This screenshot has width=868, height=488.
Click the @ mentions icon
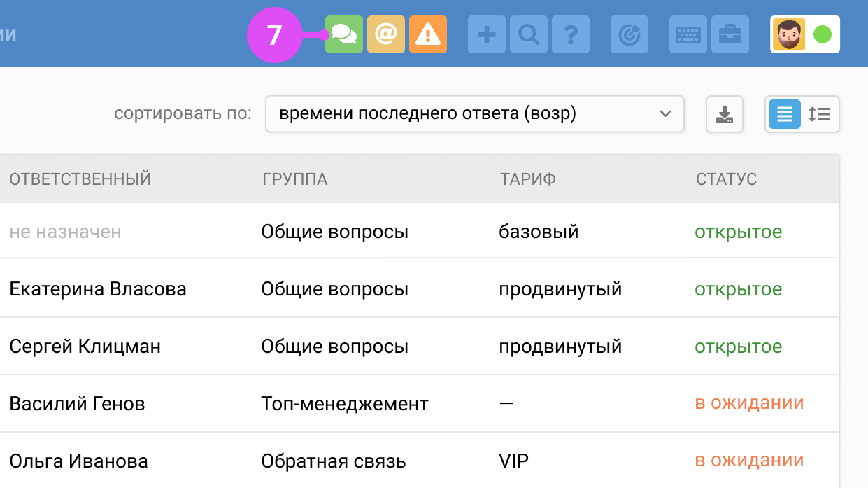coord(386,34)
